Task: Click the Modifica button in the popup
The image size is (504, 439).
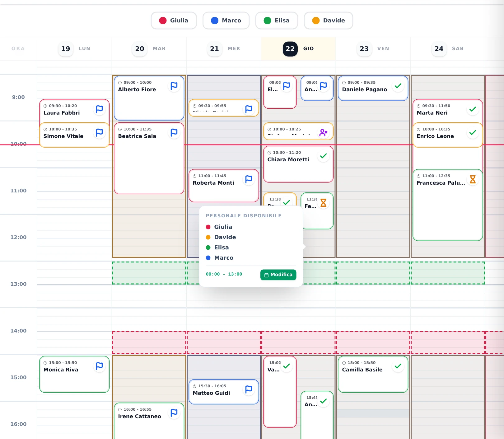Action: click(x=278, y=275)
